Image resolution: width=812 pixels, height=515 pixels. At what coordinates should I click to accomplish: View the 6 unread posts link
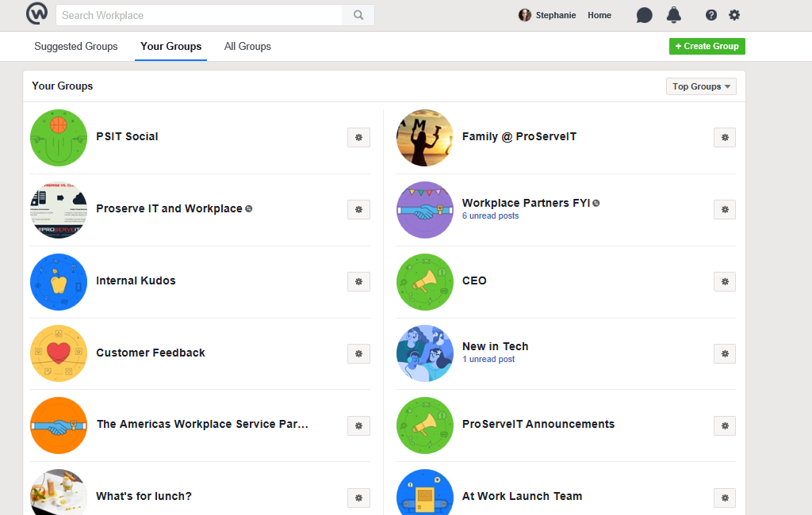click(490, 216)
